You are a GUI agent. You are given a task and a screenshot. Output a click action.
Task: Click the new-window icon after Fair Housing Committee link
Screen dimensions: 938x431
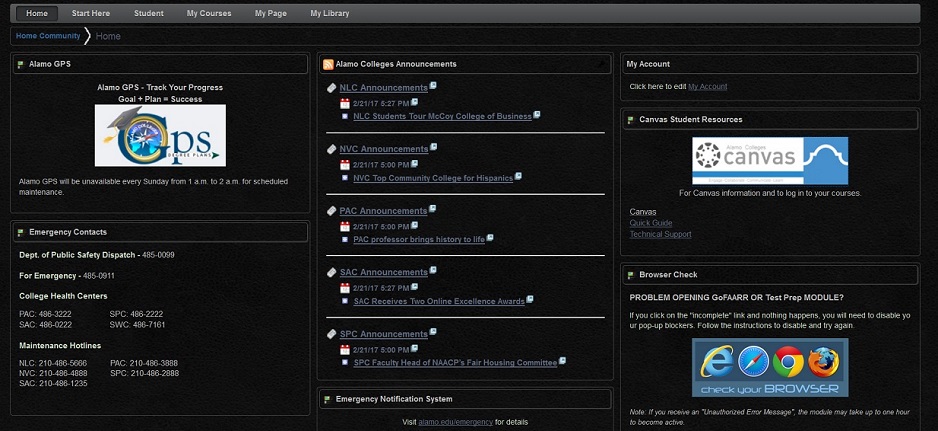coord(562,361)
